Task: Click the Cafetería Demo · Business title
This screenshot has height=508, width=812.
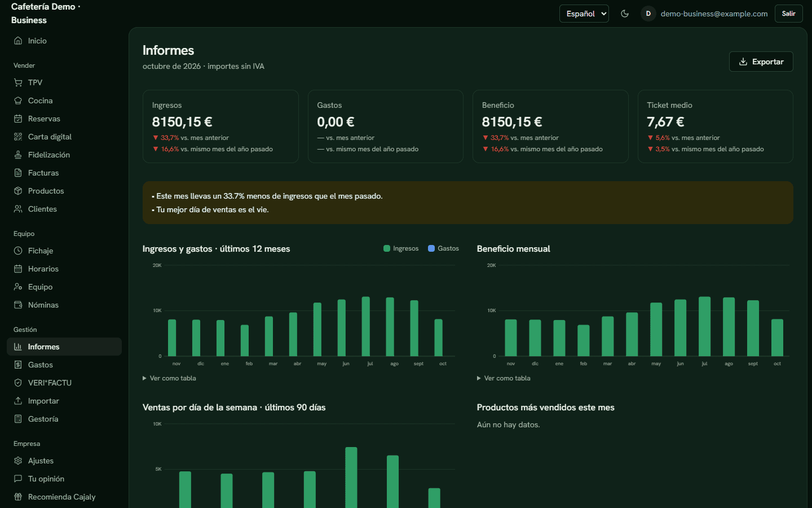Action: pos(46,14)
